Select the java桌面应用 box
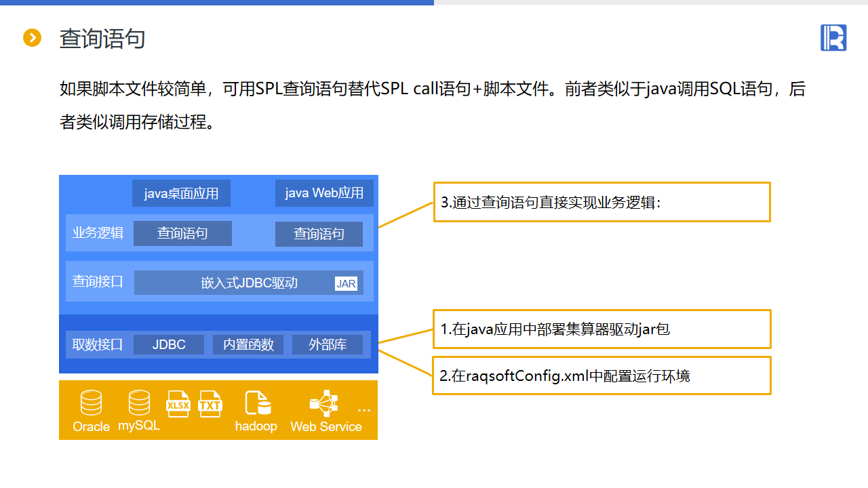The image size is (868, 488). [x=181, y=193]
